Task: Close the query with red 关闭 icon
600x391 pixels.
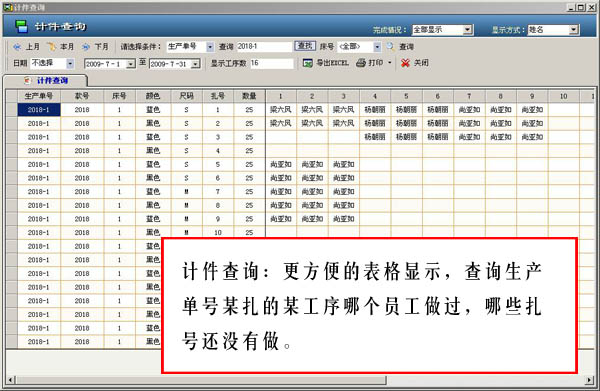Action: tap(405, 63)
